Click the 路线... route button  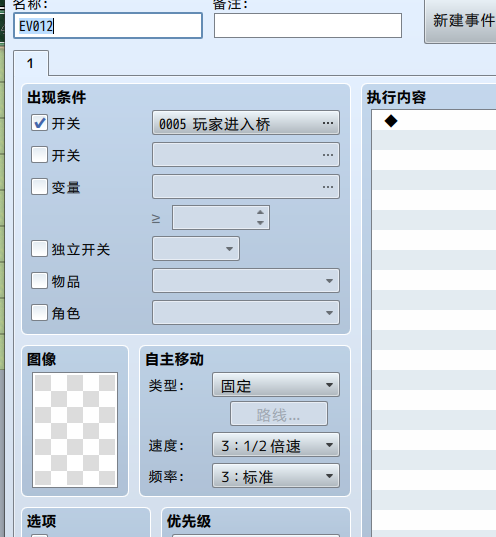coord(279,414)
